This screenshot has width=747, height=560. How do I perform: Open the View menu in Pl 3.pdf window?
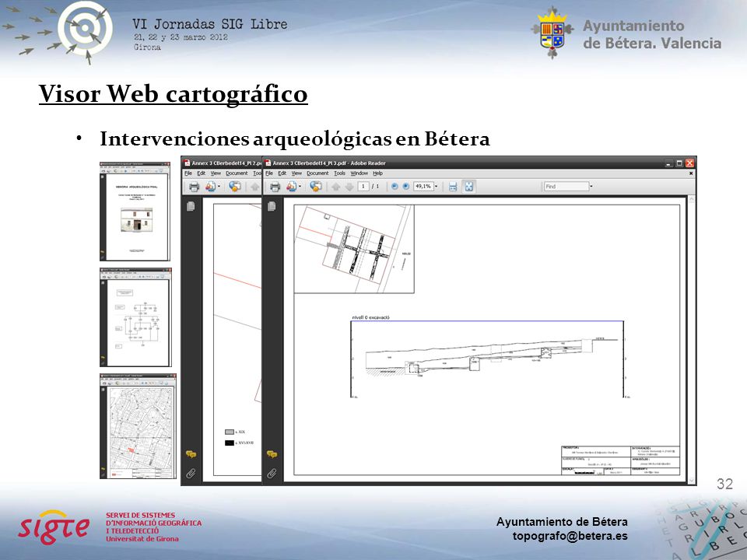coord(296,173)
